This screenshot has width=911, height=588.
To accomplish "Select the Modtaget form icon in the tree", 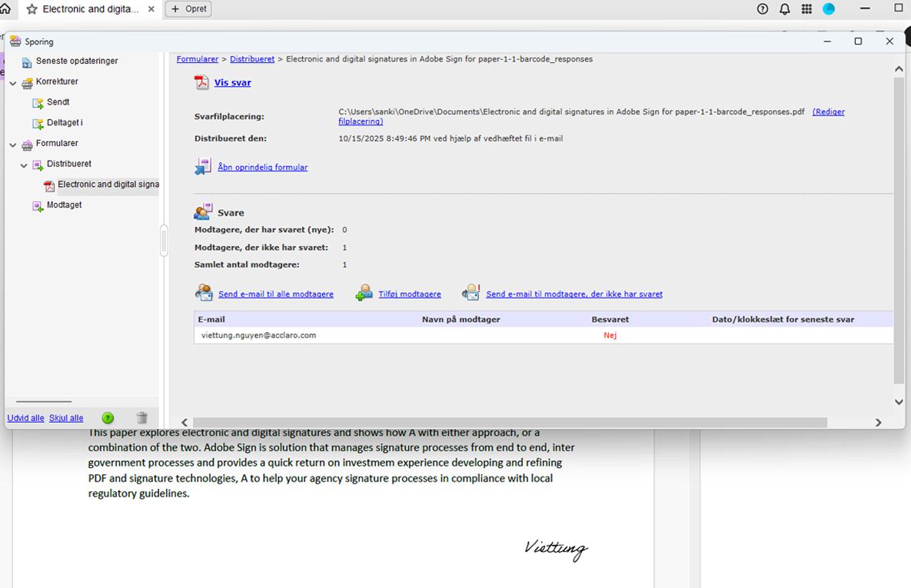I will 36,204.
